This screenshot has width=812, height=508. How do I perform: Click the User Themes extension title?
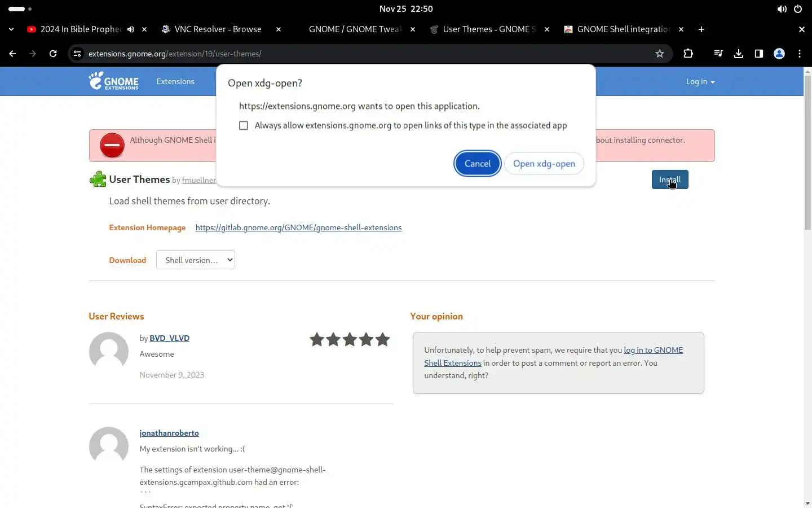(x=139, y=179)
